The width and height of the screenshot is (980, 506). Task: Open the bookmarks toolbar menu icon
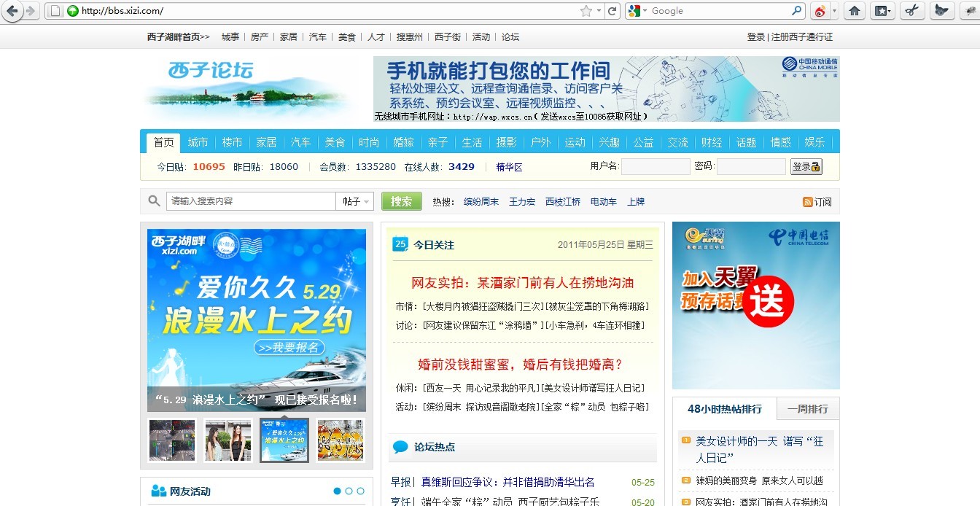(x=882, y=11)
